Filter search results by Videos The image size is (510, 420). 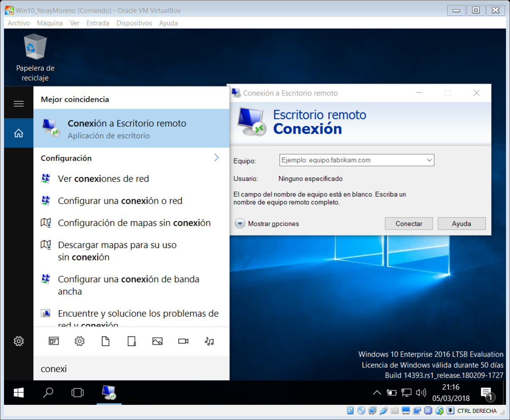coord(183,341)
